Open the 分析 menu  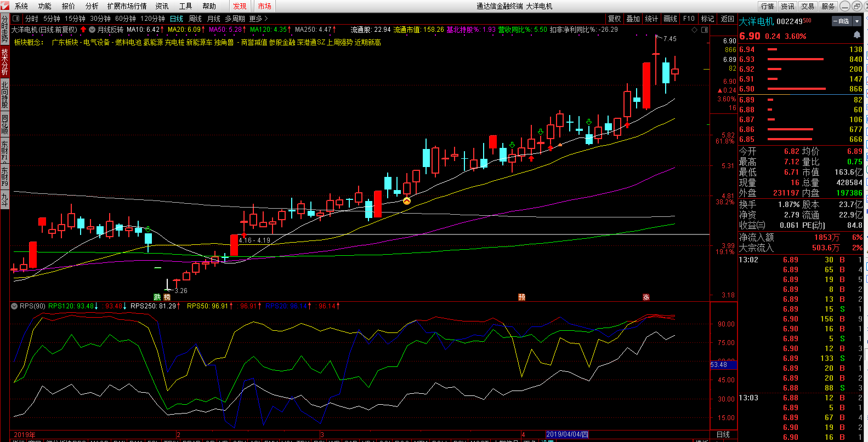click(x=92, y=6)
